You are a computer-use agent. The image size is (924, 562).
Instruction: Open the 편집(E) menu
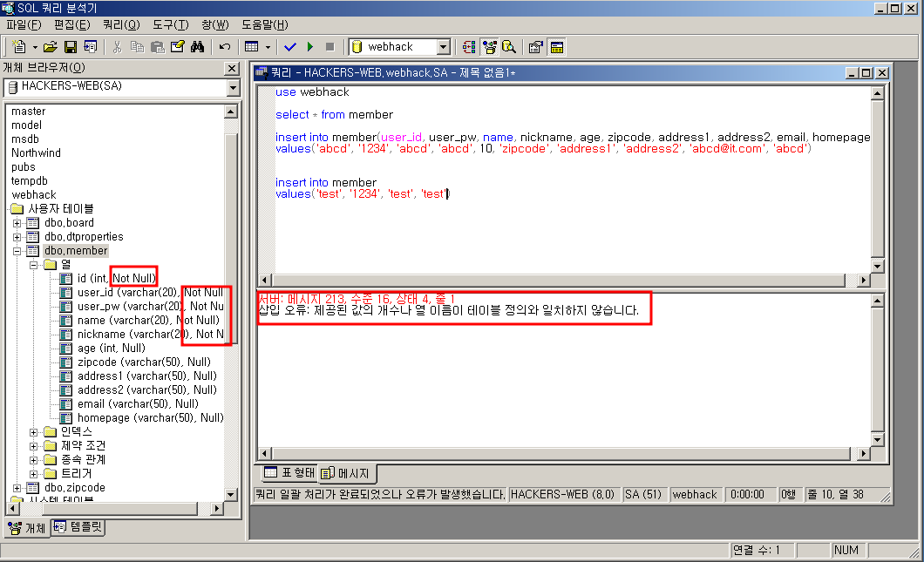[x=71, y=24]
